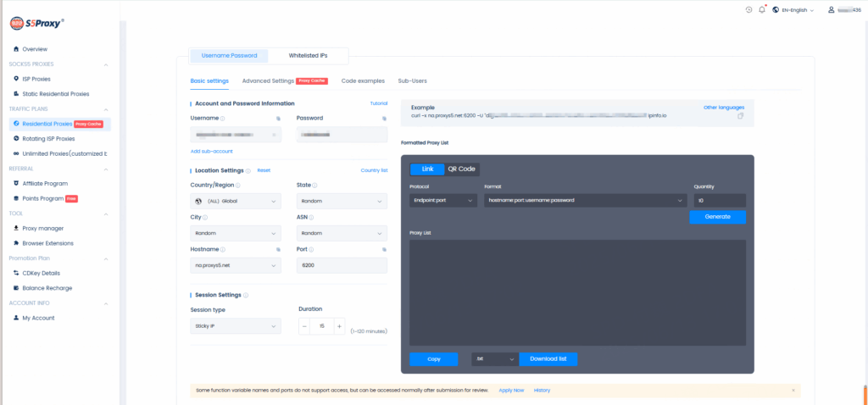Screen dimensions: 868x405
Task: Open the Format dropdown
Action: pyautogui.click(x=585, y=200)
